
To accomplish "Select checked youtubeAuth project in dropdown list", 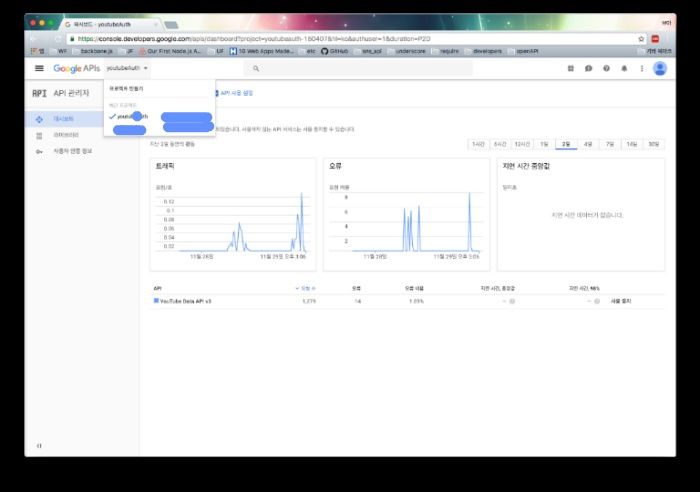I will tap(129, 117).
